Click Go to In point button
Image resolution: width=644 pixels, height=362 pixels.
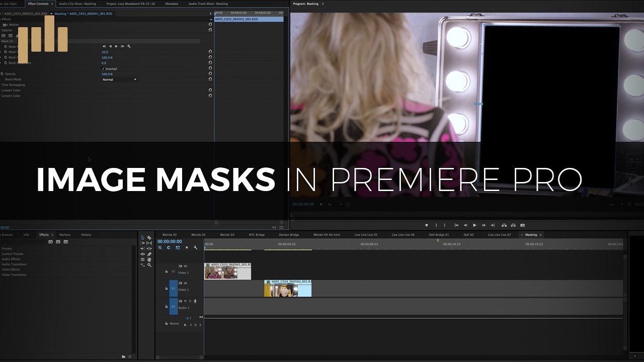[x=456, y=225]
